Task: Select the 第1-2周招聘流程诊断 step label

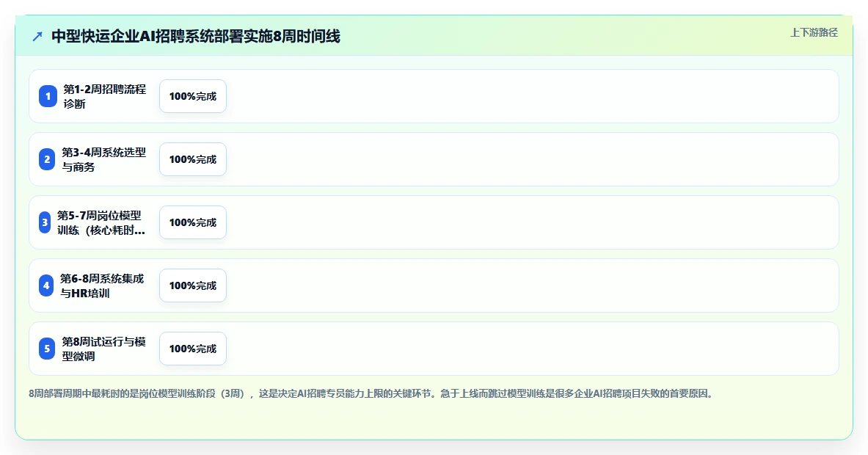Action: click(x=105, y=96)
